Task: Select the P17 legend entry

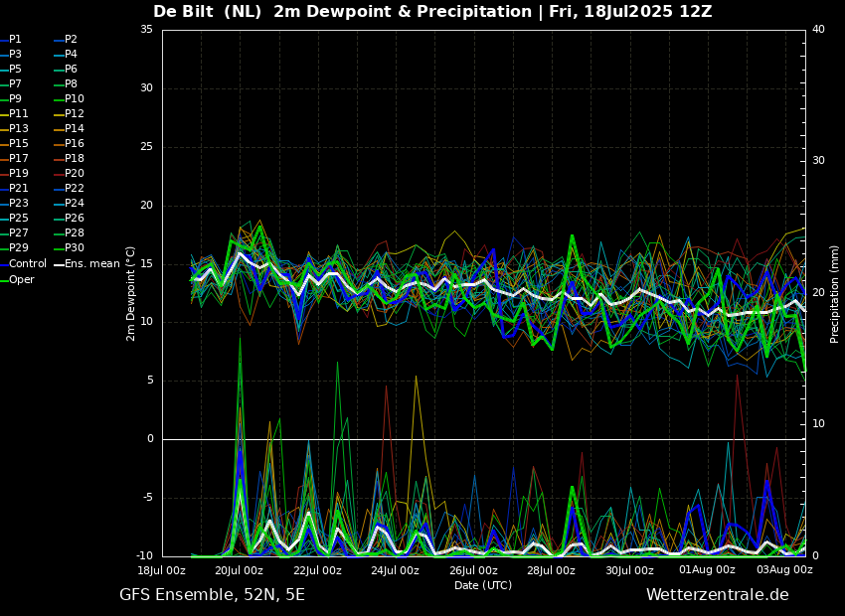Action: tap(15, 158)
